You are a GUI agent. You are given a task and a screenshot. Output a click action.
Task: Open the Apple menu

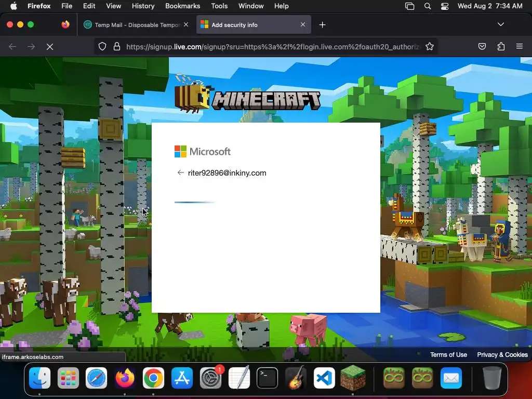click(x=13, y=6)
